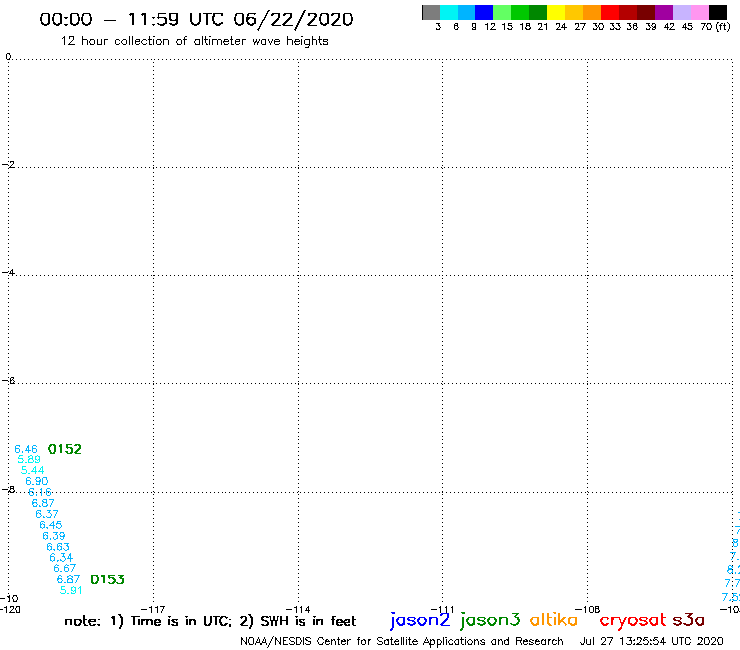Click the lavender swatch in the color bar
Image resolution: width=740 pixels, height=650 pixels.
click(x=681, y=12)
